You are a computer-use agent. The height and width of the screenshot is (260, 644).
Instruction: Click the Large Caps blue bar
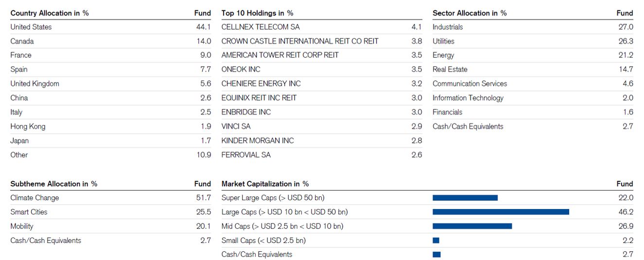tap(500, 212)
